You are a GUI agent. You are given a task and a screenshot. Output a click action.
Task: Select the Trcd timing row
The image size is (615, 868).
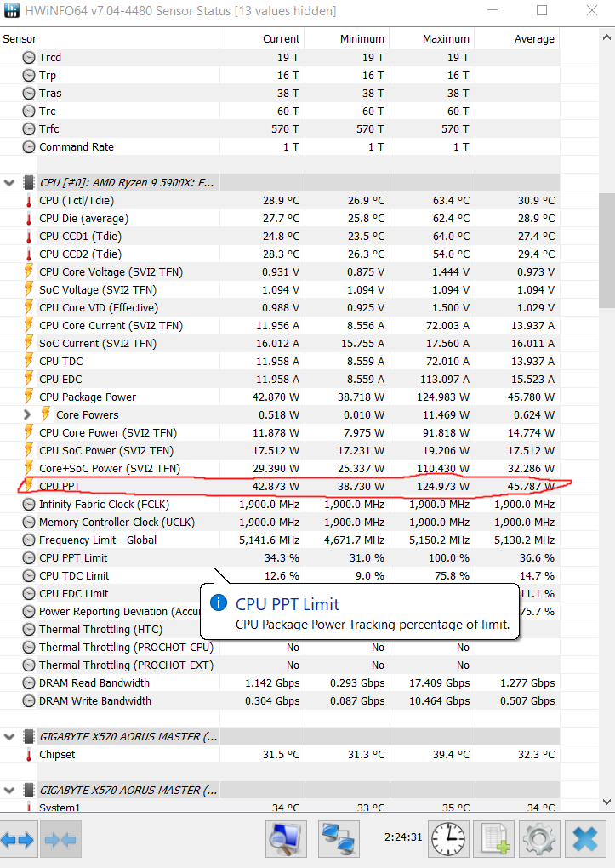(280, 58)
